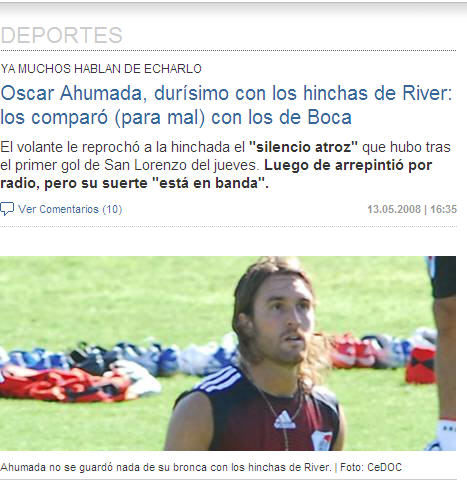This screenshot has height=480, width=467.
Task: Click the Foto: CeDOC photo credit
Action: coord(371,467)
